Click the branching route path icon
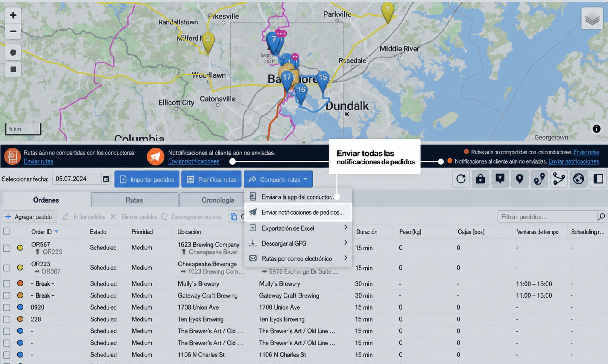 click(x=559, y=179)
